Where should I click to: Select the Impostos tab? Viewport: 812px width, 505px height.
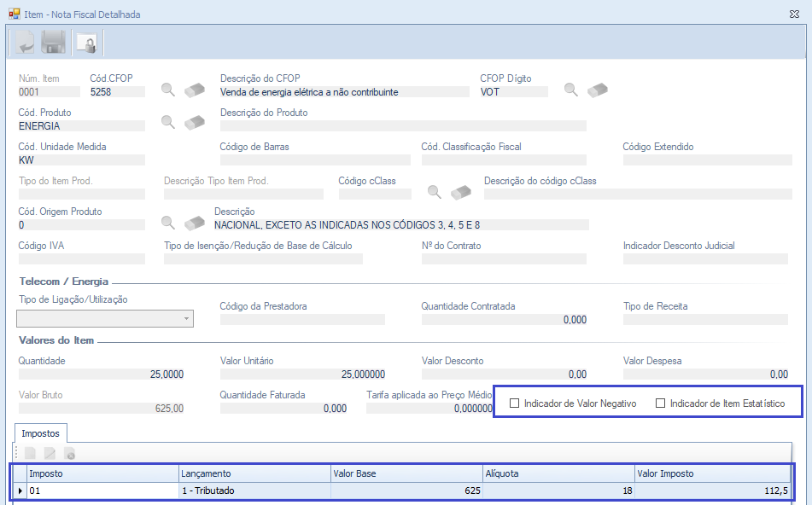41,433
